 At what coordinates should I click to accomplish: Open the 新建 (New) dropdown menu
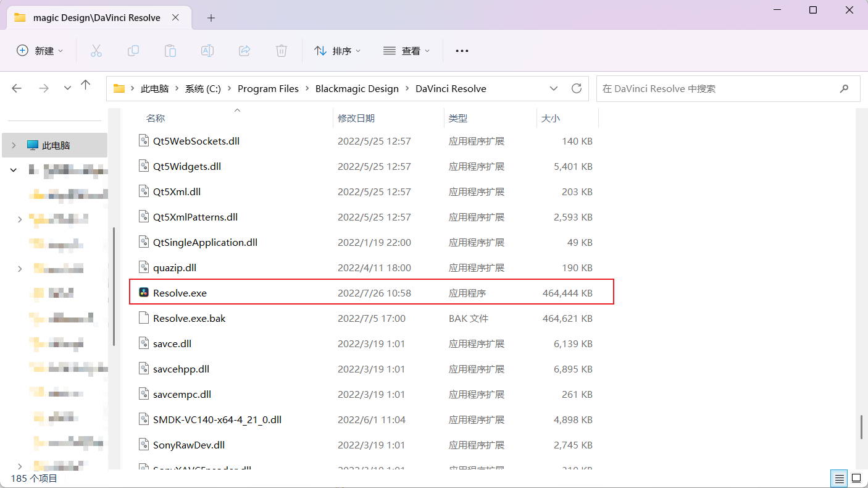point(40,51)
